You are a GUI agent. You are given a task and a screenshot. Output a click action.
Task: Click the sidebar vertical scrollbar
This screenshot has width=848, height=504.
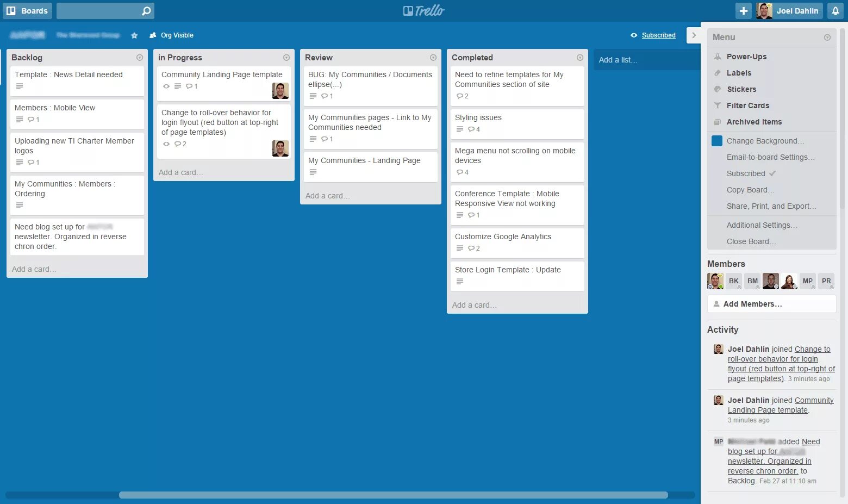click(x=843, y=120)
